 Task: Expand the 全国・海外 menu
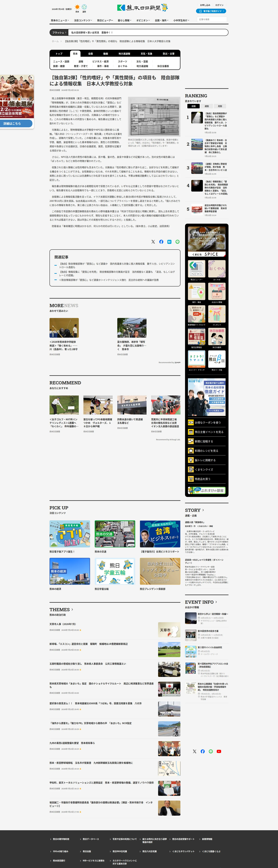click(162, 21)
